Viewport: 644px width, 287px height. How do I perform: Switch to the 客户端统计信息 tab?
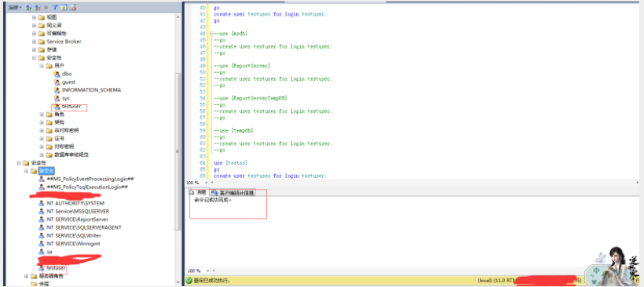pyautogui.click(x=232, y=193)
